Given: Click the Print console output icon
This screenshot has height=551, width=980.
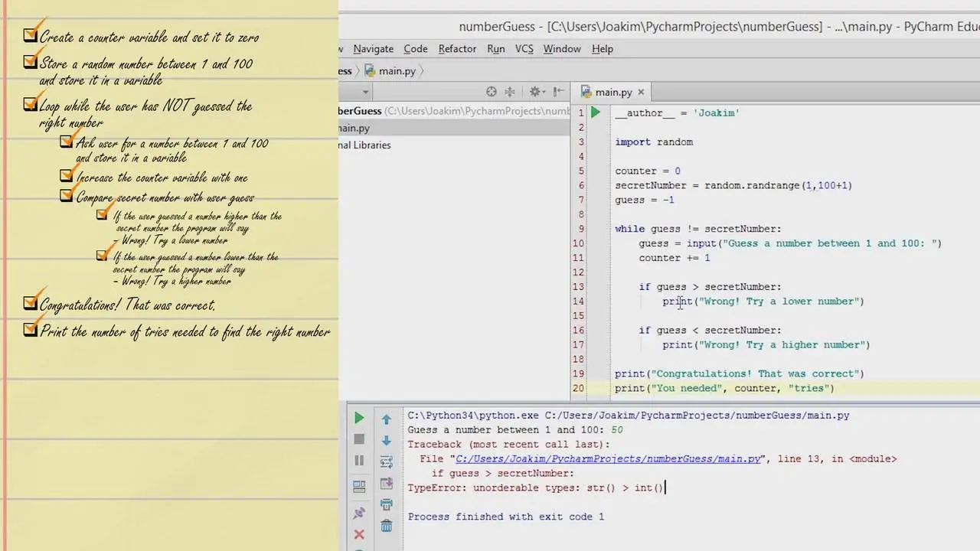Looking at the screenshot, I should coord(387,505).
